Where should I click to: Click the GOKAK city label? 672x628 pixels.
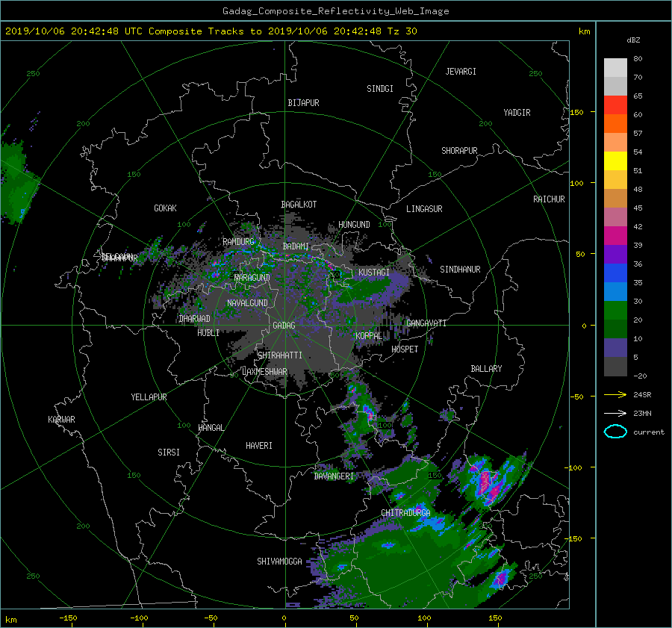click(x=165, y=208)
